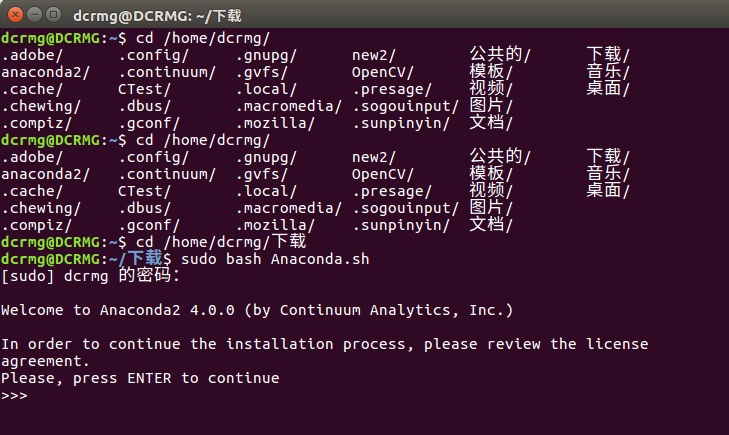729x435 pixels.
Task: Click the Welcome to Anaconda2 4.0.0 line
Action: point(257,310)
